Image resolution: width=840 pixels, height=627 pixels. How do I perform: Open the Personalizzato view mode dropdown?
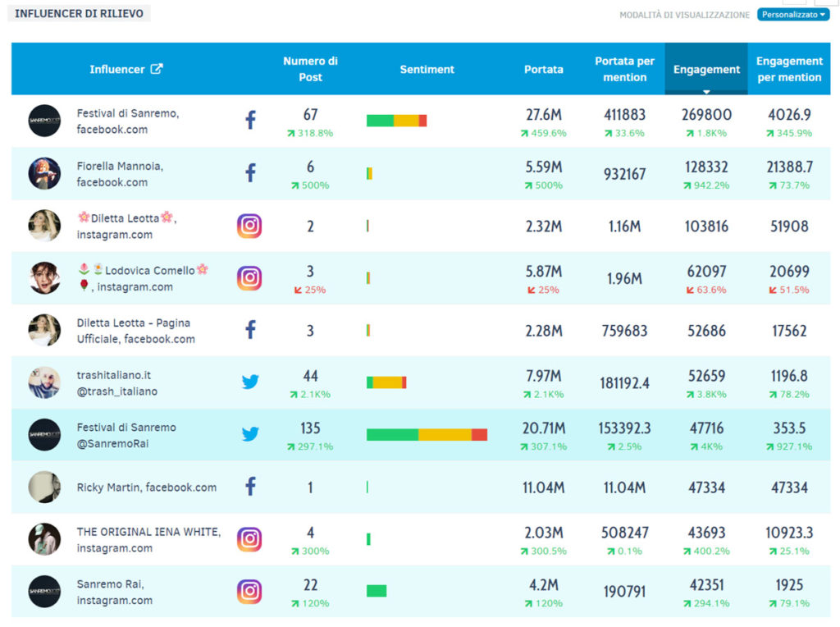click(x=793, y=15)
